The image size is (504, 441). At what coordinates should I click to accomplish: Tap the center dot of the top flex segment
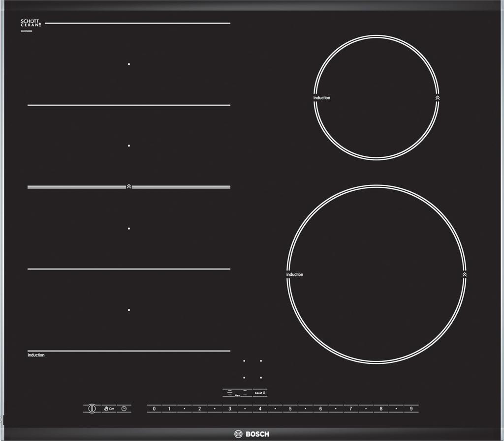129,64
